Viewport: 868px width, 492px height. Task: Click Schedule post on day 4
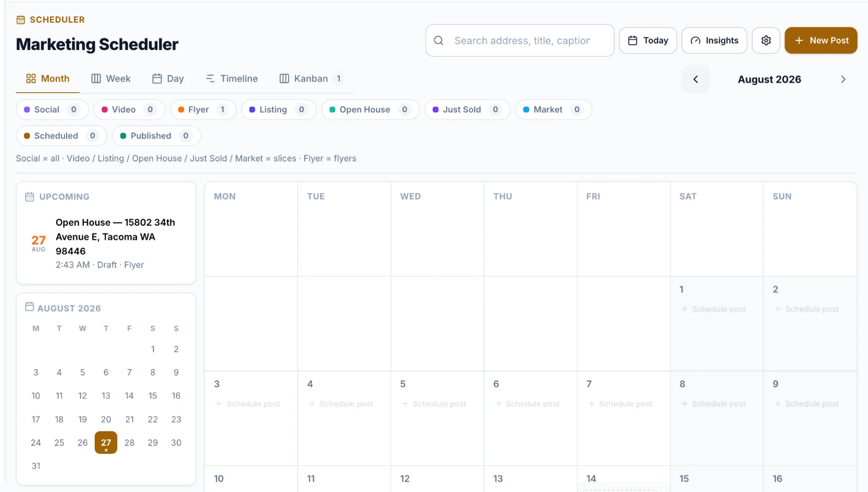341,404
